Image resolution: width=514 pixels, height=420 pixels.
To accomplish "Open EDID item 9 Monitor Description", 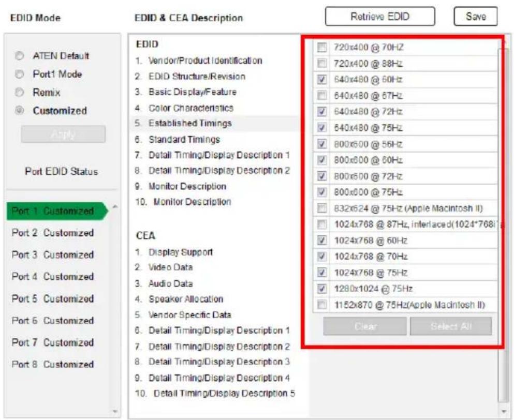I will tap(180, 186).
